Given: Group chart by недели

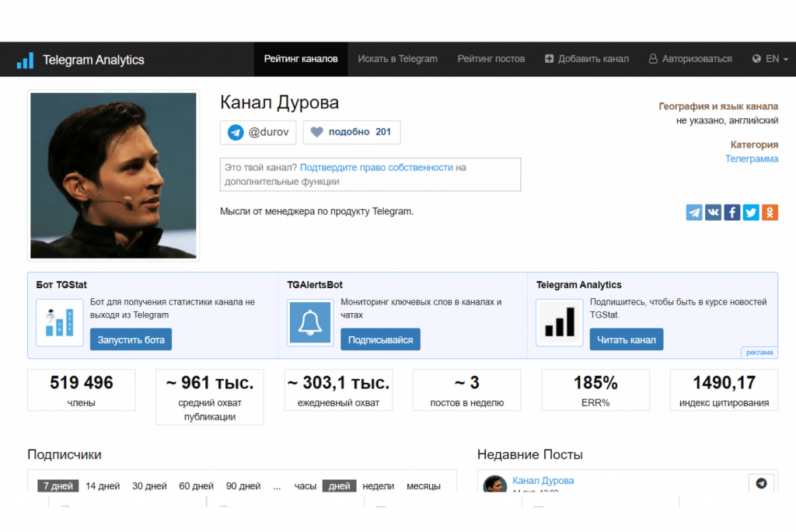Looking at the screenshot, I should [379, 486].
